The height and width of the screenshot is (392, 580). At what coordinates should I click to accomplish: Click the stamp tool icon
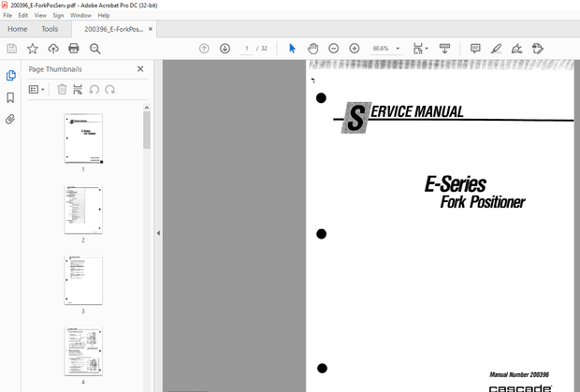[538, 49]
